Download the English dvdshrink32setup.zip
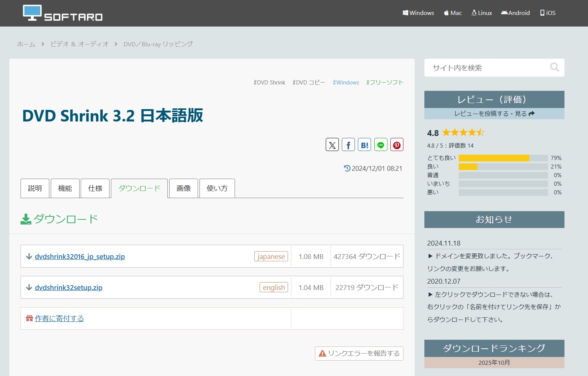This screenshot has width=588, height=376. click(x=68, y=287)
